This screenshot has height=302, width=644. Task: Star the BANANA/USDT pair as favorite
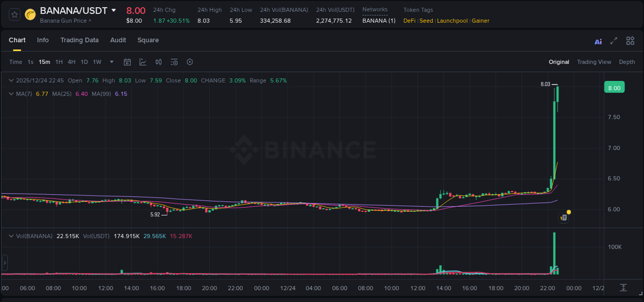tap(14, 14)
